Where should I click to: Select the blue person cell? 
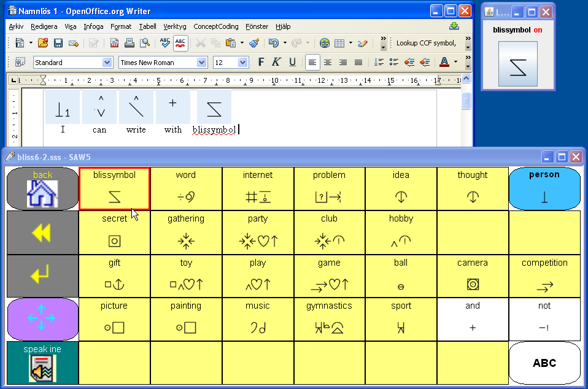(544, 188)
